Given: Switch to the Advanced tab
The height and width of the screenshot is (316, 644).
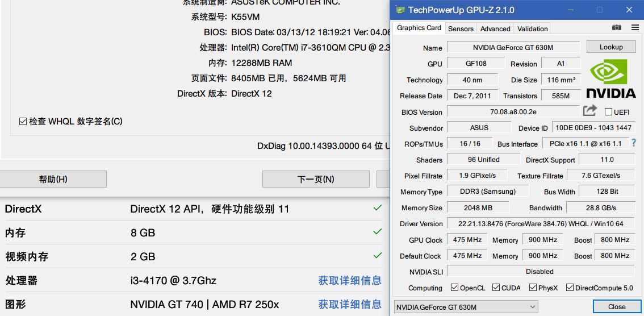Looking at the screenshot, I should [495, 28].
